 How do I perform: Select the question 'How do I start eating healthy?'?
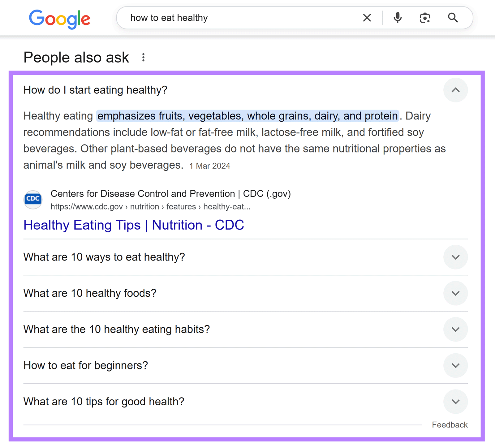point(95,90)
